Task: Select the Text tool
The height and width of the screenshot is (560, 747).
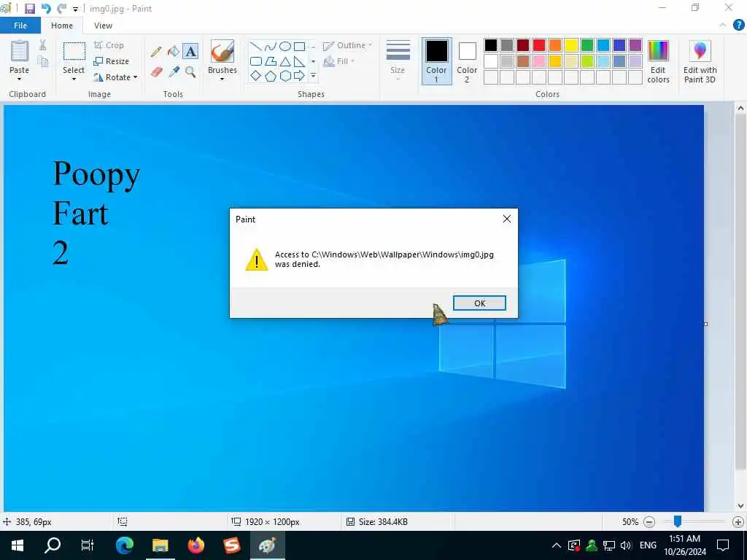Action: coord(190,52)
